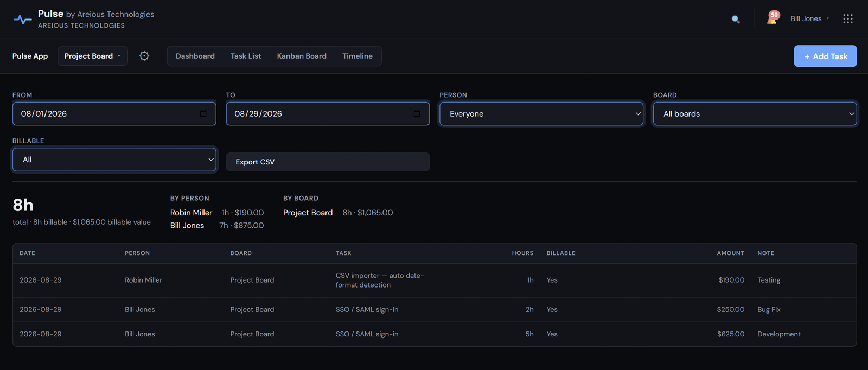Screen dimensions: 868x370
Task: Click the Bug Fix note cell
Action: [769, 309]
